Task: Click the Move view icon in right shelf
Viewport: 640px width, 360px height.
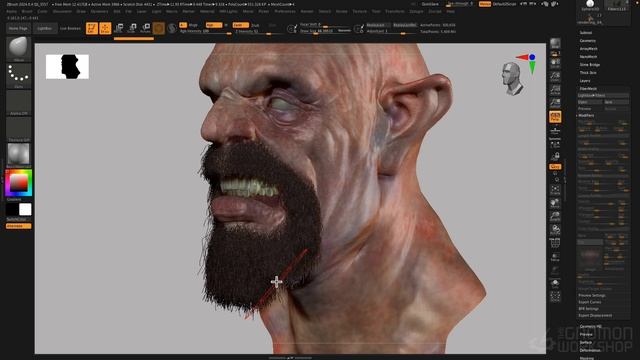Action: tap(555, 203)
